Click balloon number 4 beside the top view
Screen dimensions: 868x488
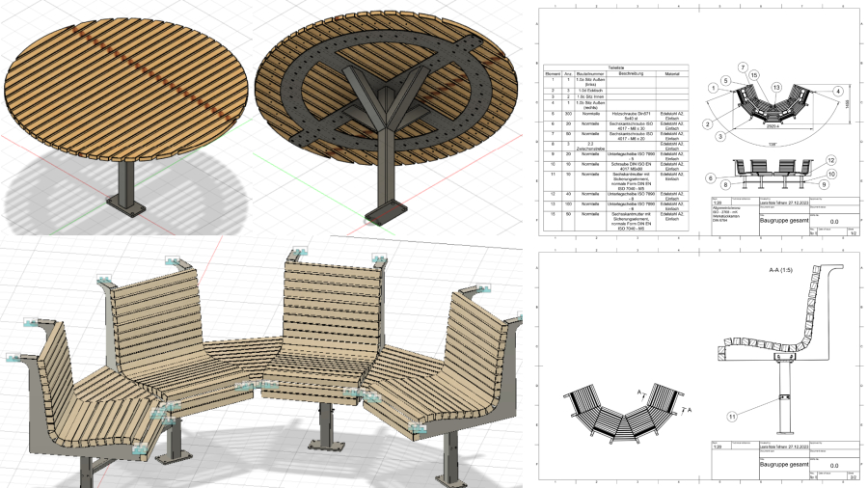(839, 92)
